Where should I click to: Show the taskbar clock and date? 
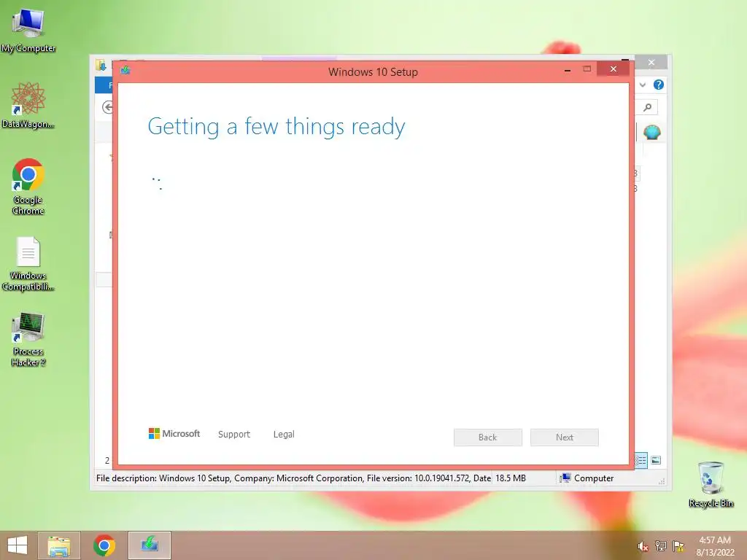(715, 546)
